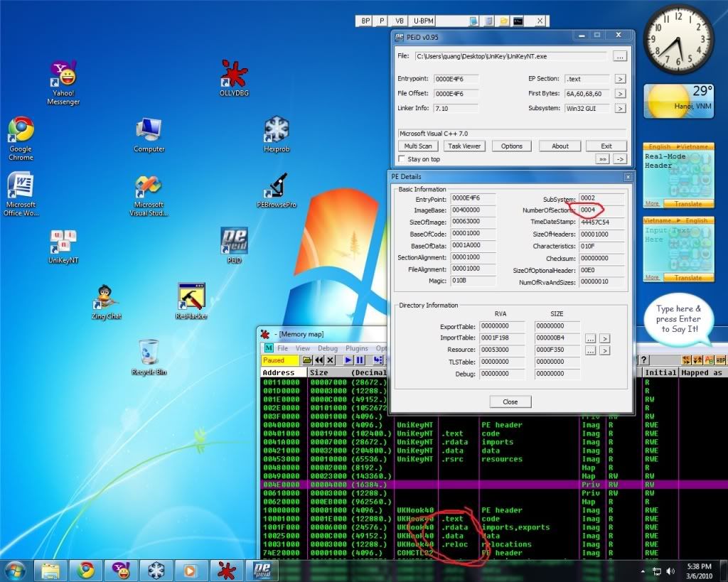Click the PEiD >> extra info button
The height and width of the screenshot is (582, 728).
(x=602, y=159)
